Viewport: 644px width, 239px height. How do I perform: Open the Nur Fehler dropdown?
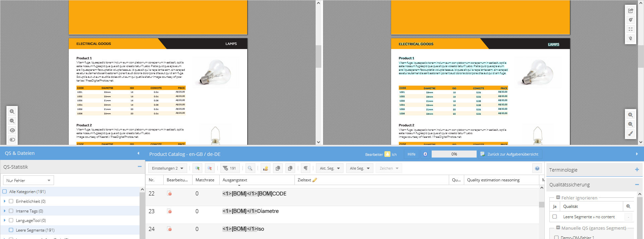pyautogui.click(x=29, y=180)
